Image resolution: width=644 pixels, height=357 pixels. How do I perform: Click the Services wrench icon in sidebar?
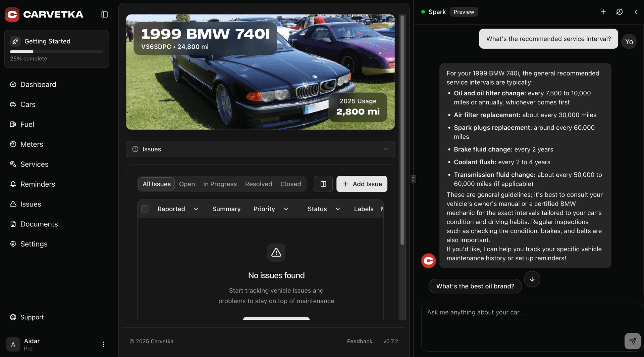pyautogui.click(x=13, y=164)
